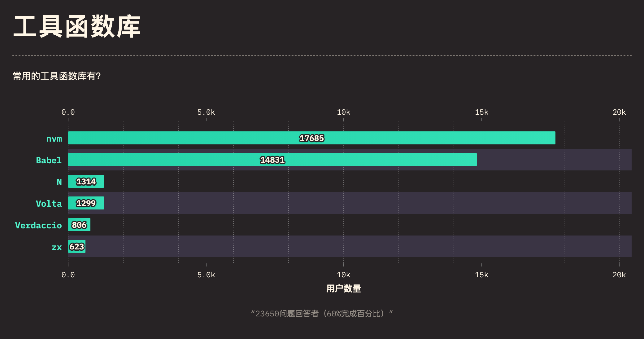
Task: Click the top 10k axis tick label
Action: click(343, 112)
